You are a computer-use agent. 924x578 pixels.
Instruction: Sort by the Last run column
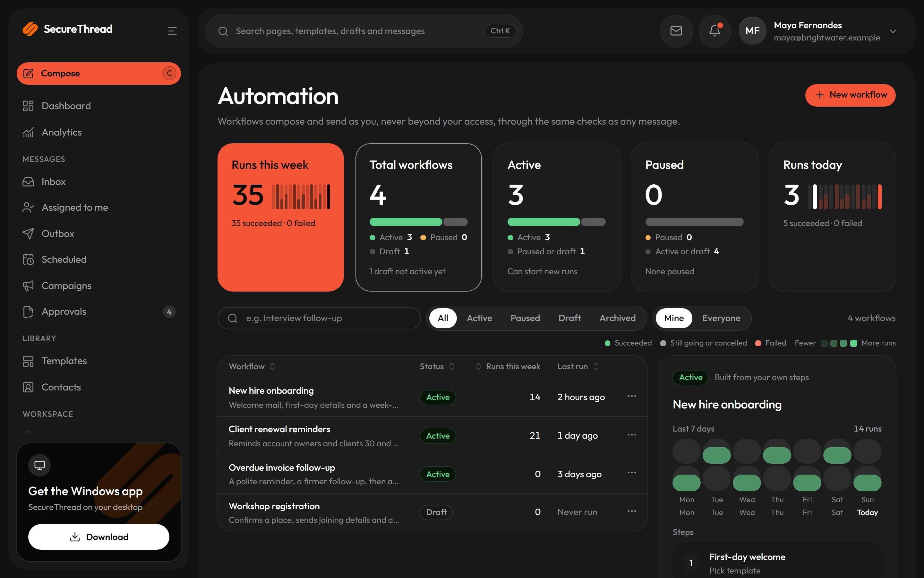click(578, 366)
